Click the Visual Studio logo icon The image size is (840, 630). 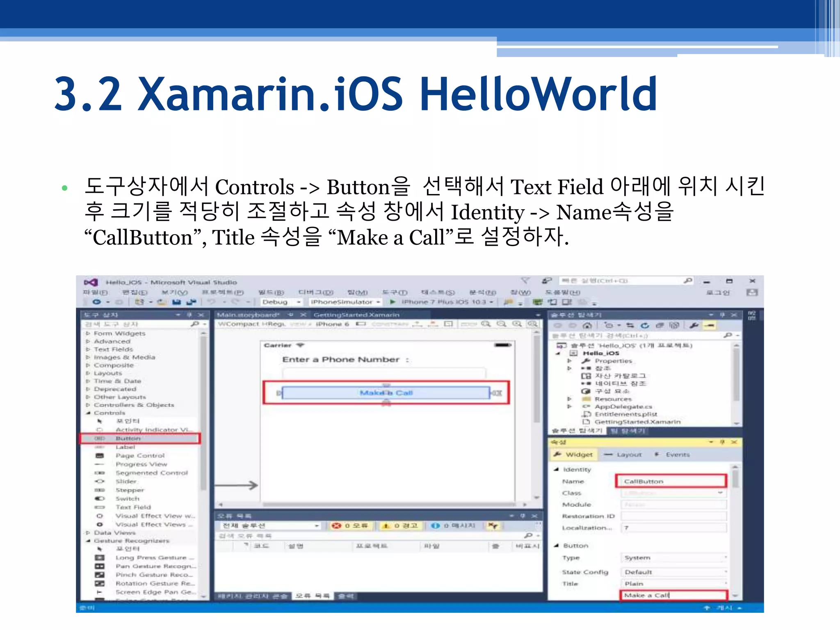(91, 282)
